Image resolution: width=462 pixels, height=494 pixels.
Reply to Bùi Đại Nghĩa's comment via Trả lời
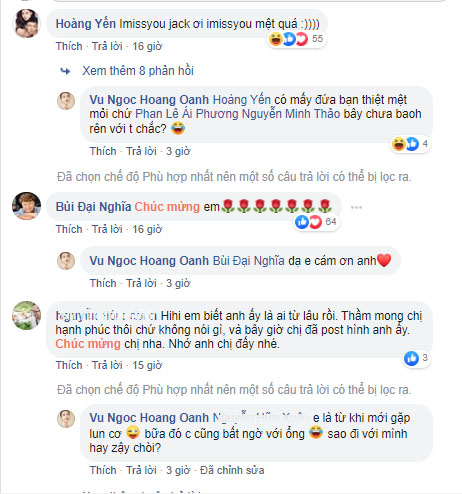(x=107, y=229)
